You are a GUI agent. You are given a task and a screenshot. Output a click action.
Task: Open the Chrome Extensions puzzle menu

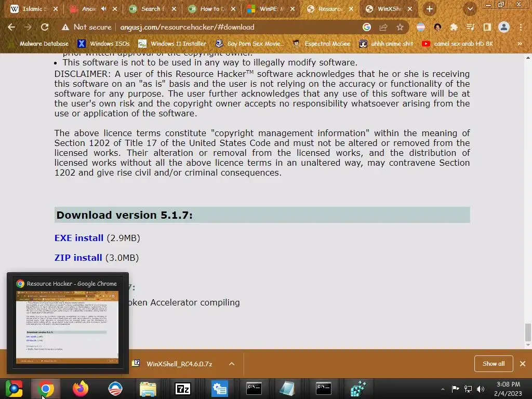coord(454,27)
